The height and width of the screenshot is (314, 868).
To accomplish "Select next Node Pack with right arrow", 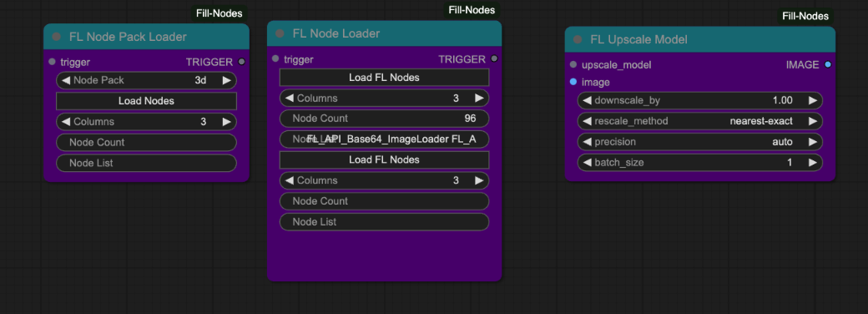I will click(226, 80).
